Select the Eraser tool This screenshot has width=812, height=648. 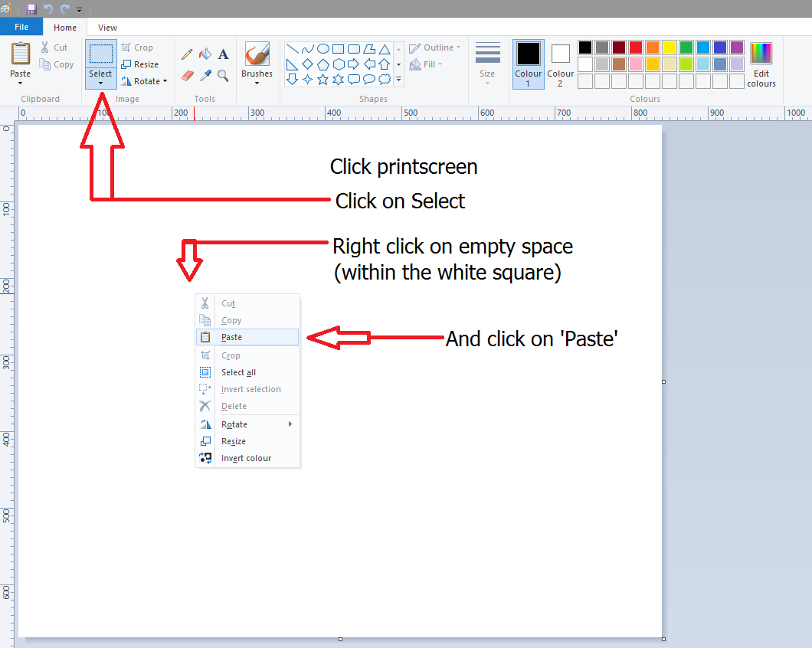[x=188, y=76]
